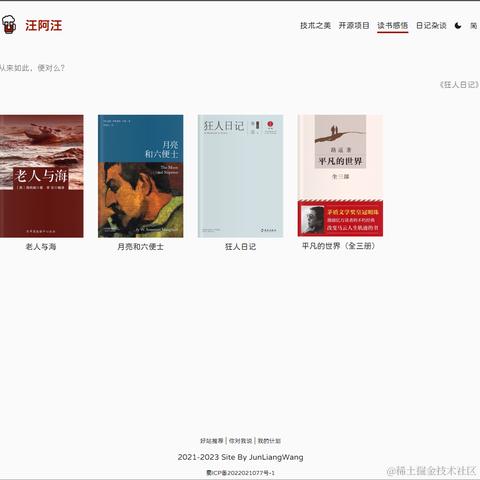Click the 汪阿汪 site title
The height and width of the screenshot is (480, 480).
click(x=44, y=25)
